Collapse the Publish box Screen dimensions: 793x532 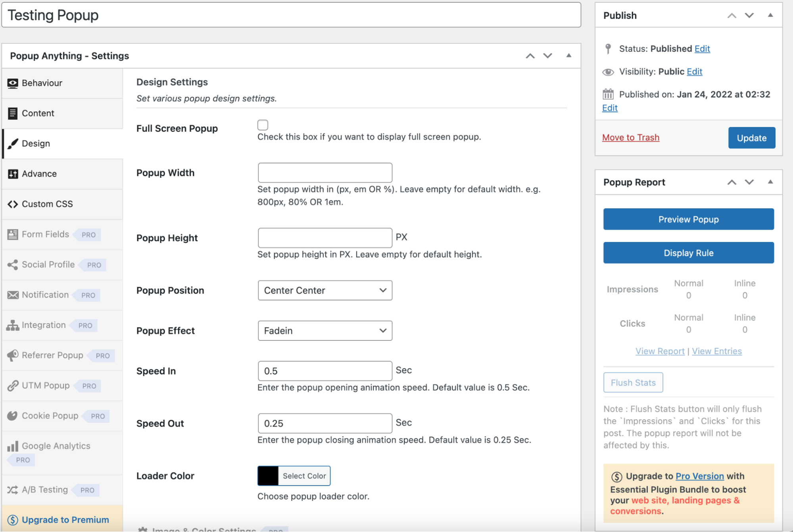point(770,15)
